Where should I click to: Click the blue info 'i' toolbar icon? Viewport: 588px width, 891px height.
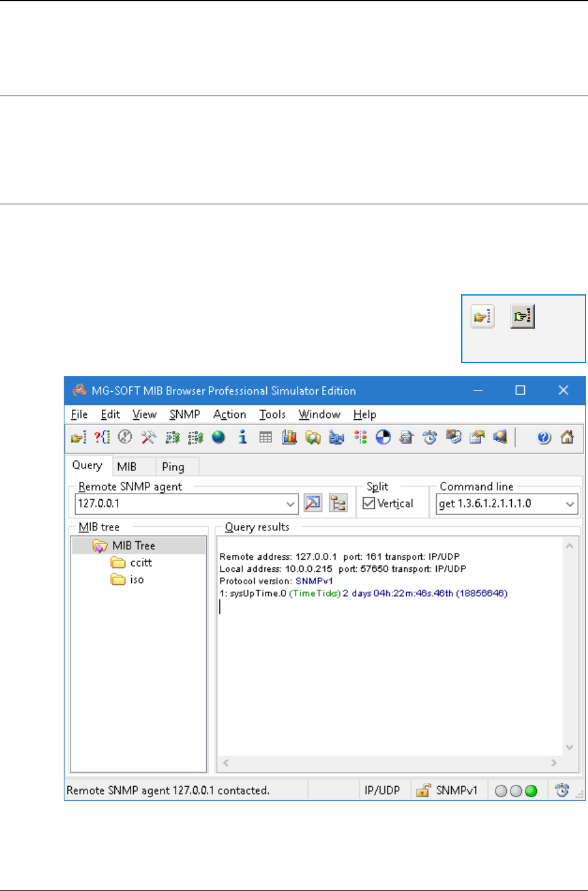click(x=242, y=437)
